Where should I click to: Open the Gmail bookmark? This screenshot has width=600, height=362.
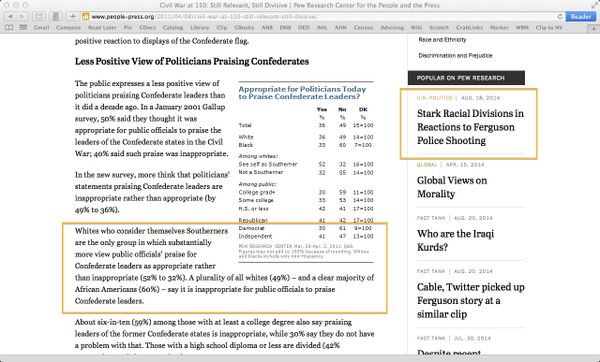(x=41, y=28)
